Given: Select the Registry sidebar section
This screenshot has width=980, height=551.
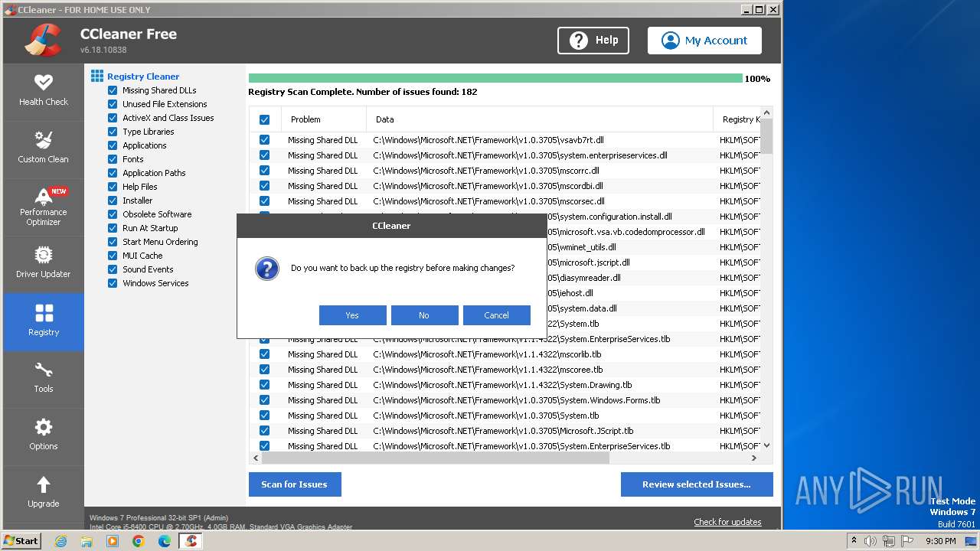Looking at the screenshot, I should [44, 321].
